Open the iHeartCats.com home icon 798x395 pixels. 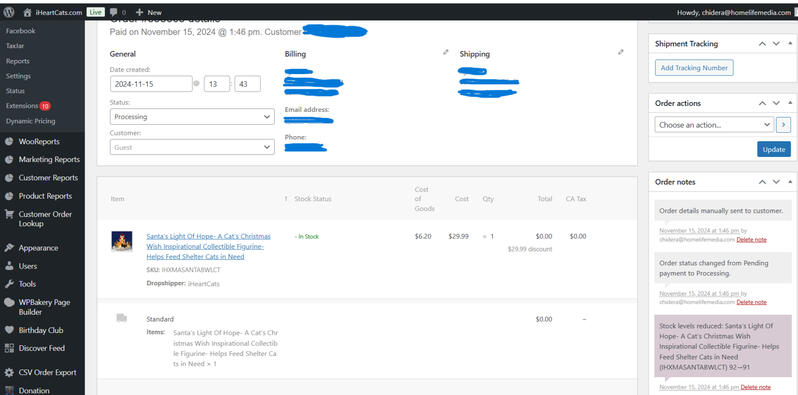[x=27, y=12]
